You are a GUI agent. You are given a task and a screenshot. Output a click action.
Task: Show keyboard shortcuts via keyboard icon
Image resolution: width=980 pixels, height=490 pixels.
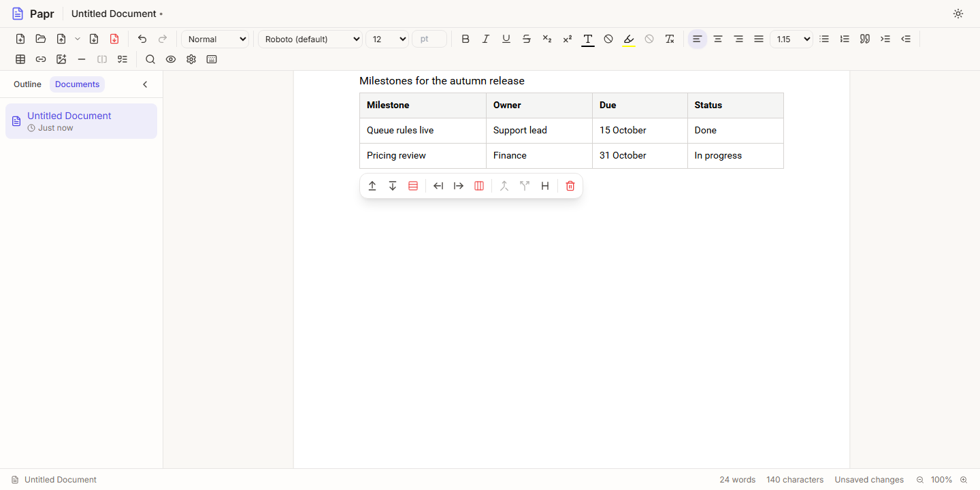[x=212, y=59]
